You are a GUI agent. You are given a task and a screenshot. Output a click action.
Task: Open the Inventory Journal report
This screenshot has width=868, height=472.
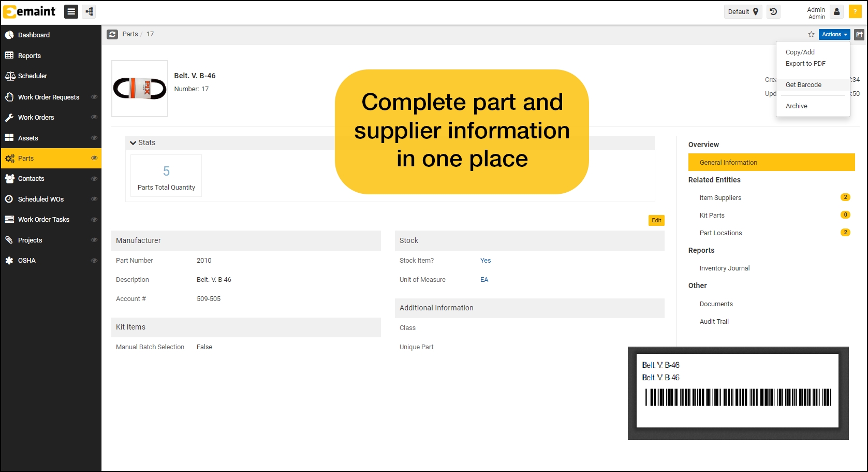pyautogui.click(x=725, y=268)
